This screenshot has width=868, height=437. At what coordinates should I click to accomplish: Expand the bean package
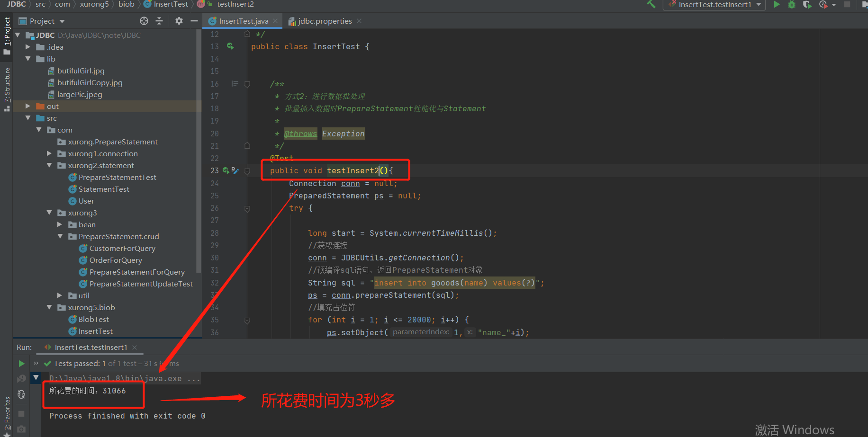pos(60,224)
